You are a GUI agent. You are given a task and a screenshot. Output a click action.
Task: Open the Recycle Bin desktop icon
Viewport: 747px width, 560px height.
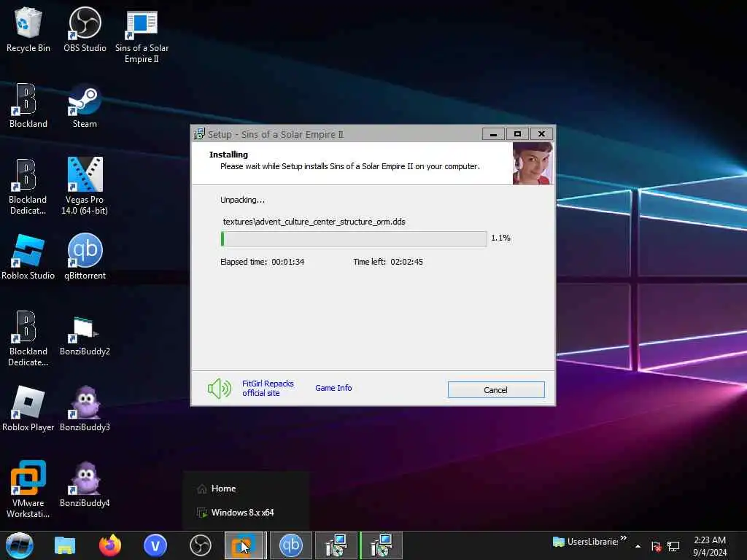click(x=28, y=29)
